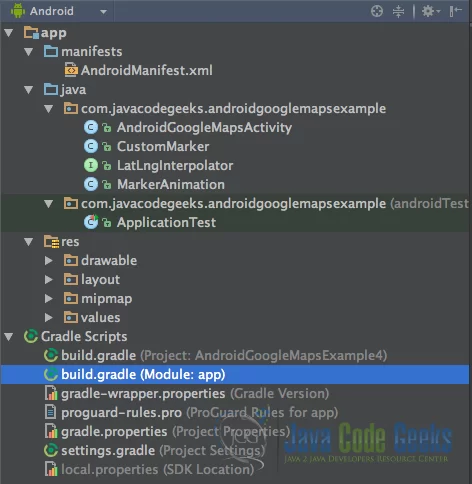
Task: Click the settings.gradle file icon
Action: (x=51, y=451)
